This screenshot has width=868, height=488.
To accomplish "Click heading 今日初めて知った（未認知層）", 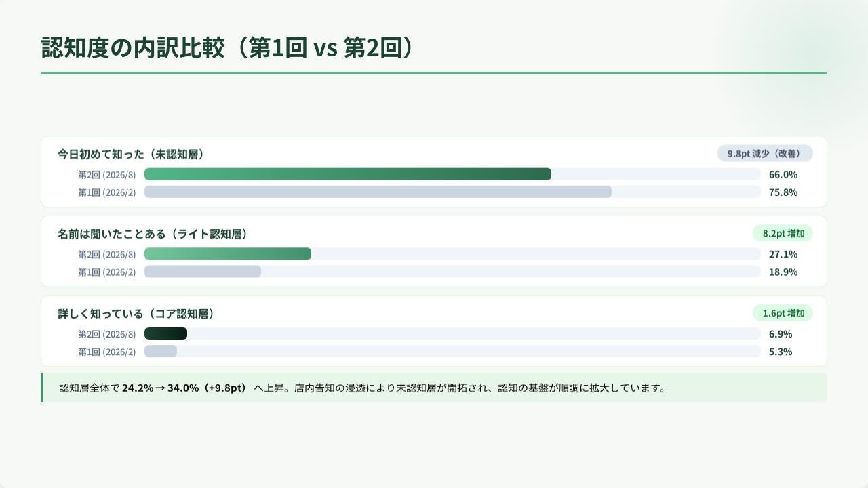I will 131,154.
